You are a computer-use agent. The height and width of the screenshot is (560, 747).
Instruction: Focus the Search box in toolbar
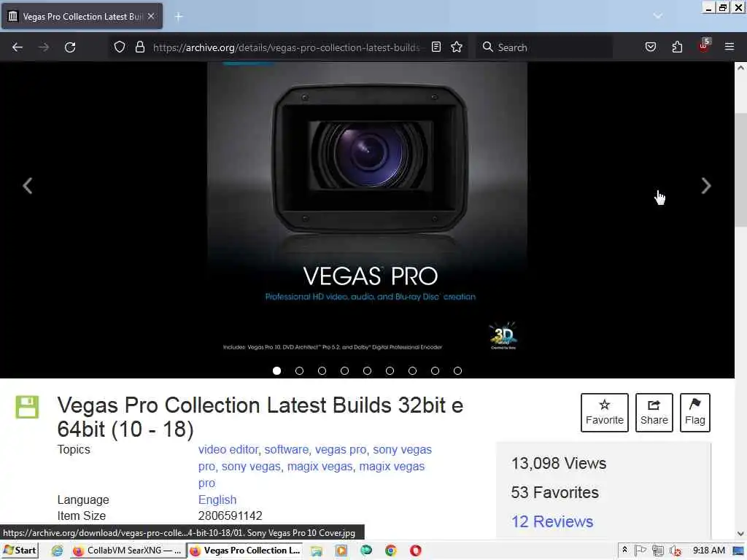544,47
